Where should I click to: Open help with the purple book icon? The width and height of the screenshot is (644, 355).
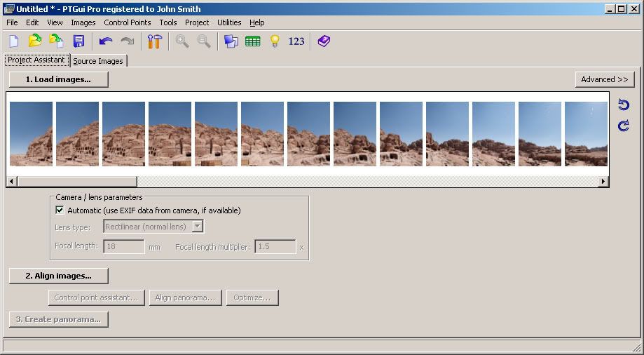coord(324,41)
